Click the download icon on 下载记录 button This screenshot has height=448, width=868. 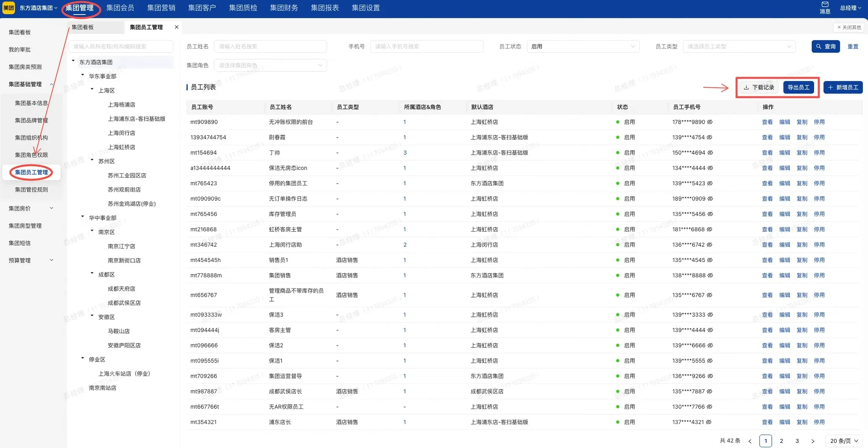tap(746, 87)
